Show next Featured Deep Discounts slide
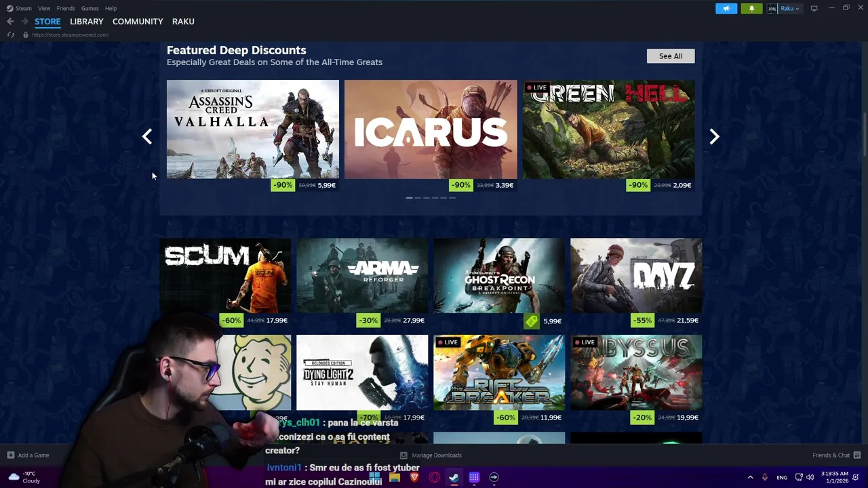Screen dimensions: 868x488 (x=714, y=136)
